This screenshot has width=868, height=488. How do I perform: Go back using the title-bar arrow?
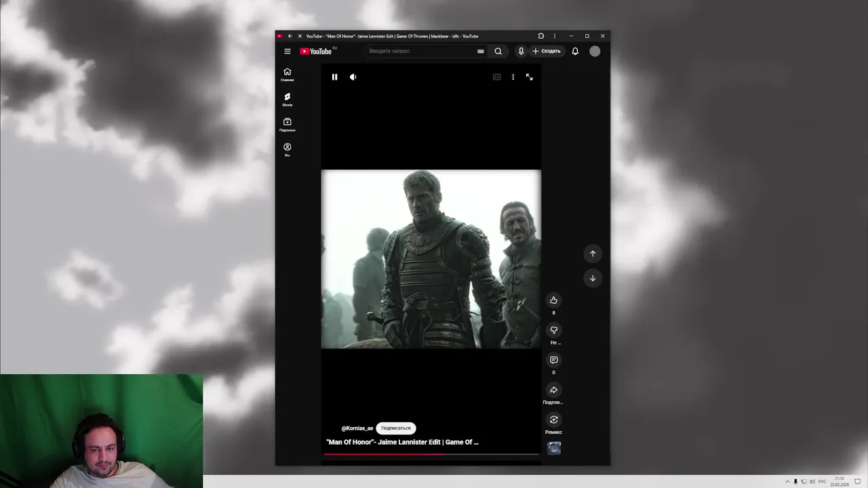tap(290, 36)
